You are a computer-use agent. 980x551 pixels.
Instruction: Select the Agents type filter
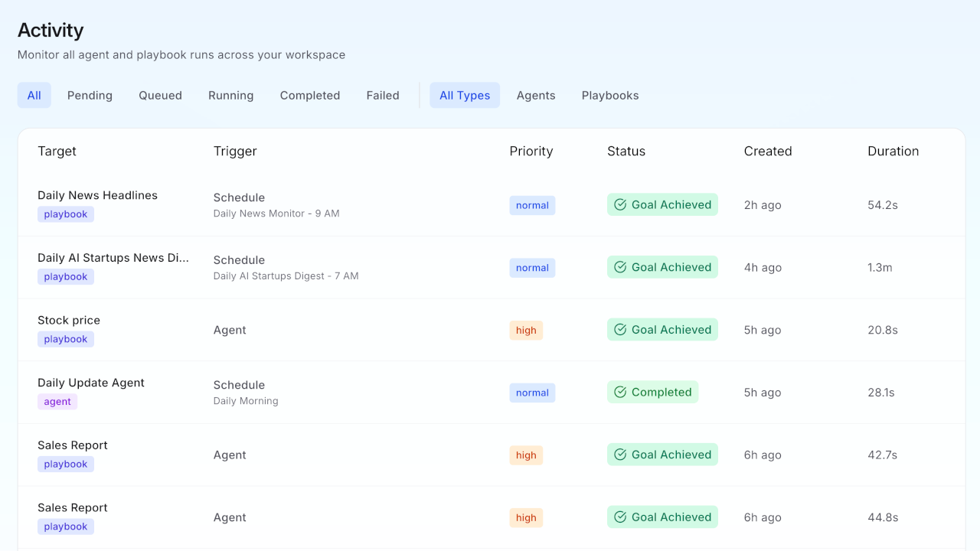(536, 95)
